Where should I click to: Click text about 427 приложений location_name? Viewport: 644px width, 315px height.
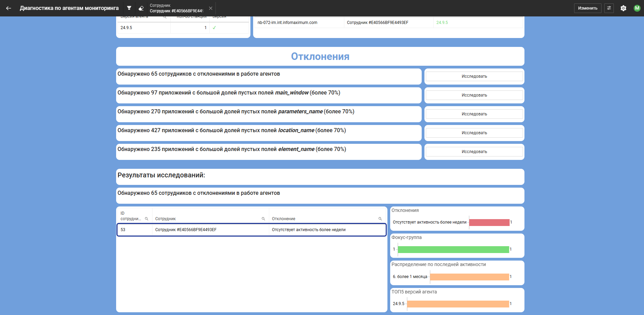[x=232, y=130]
